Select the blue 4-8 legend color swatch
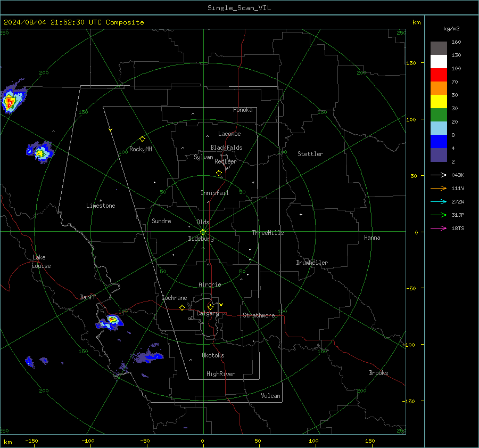This screenshot has height=448, width=479. tap(439, 142)
